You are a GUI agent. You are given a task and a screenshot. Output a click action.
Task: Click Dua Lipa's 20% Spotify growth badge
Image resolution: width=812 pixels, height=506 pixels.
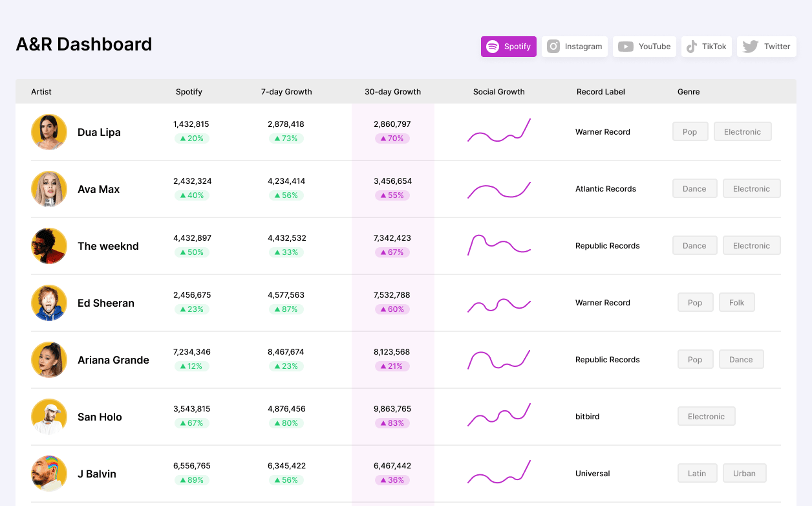[191, 138]
